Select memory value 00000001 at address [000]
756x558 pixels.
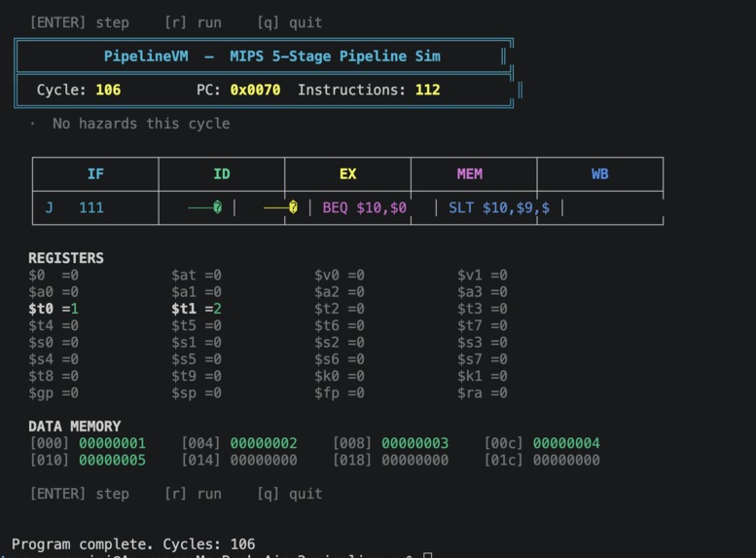(x=112, y=444)
